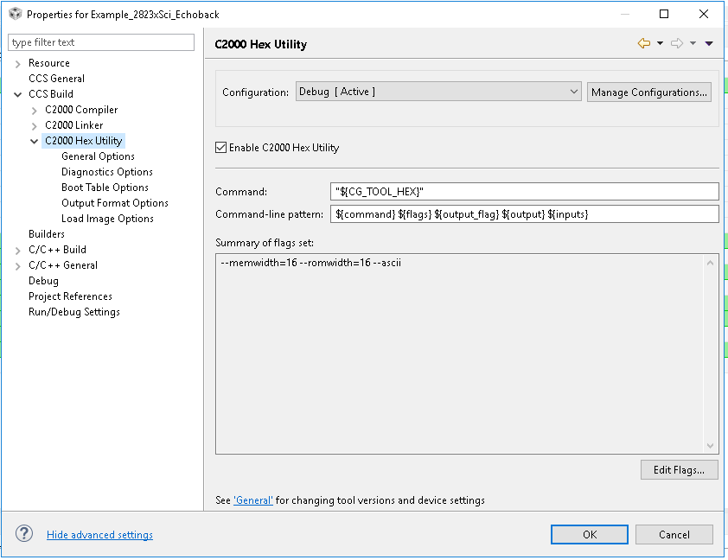Select C/C++ Build tree item
Screen dimensions: 728x560
coord(58,250)
